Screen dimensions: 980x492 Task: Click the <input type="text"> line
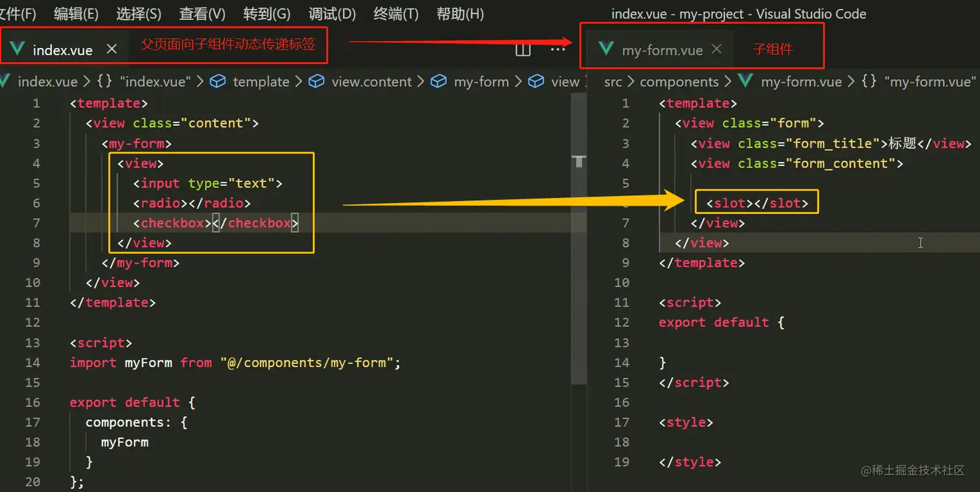pyautogui.click(x=207, y=183)
